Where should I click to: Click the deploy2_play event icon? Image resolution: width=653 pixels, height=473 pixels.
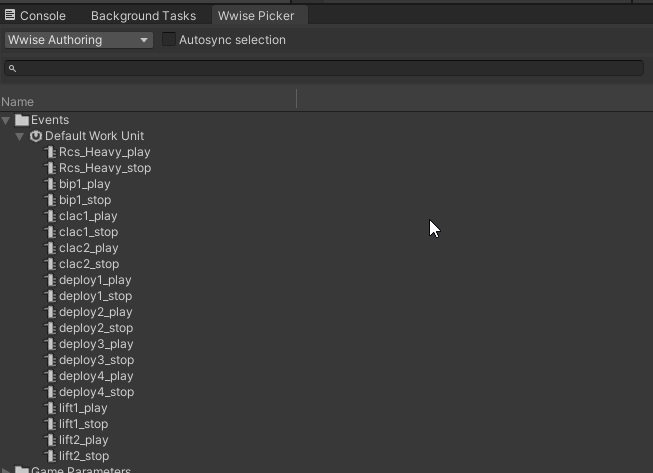click(x=50, y=312)
